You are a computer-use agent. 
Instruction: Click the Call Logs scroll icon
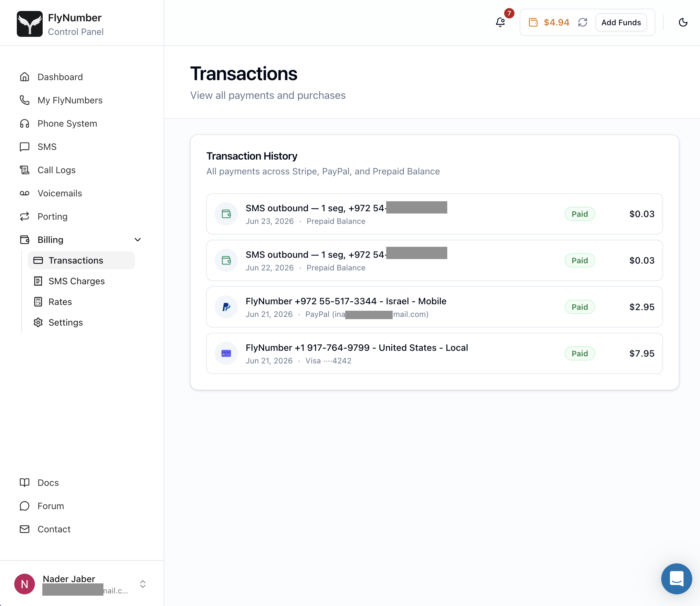point(24,170)
